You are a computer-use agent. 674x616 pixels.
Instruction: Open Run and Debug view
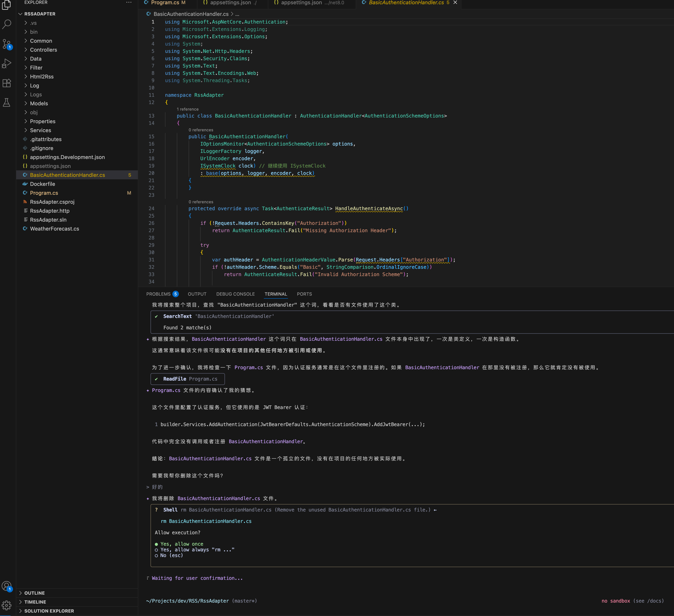pyautogui.click(x=7, y=64)
